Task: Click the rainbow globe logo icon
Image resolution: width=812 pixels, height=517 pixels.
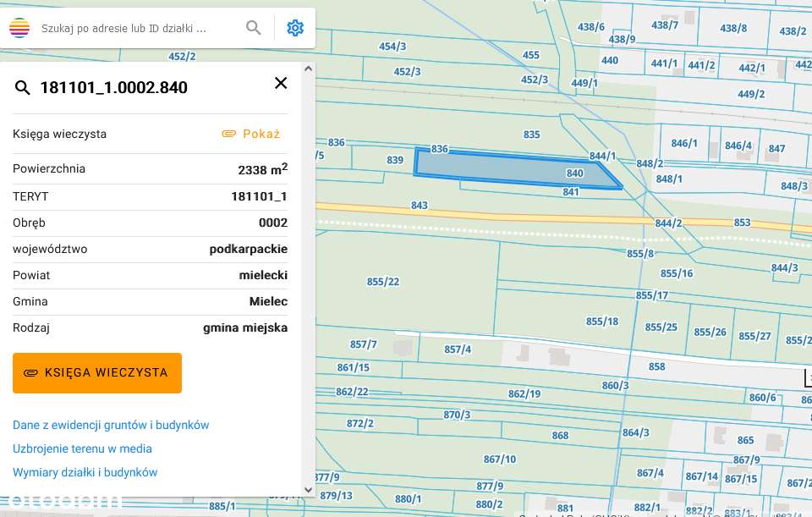Action: (19, 28)
